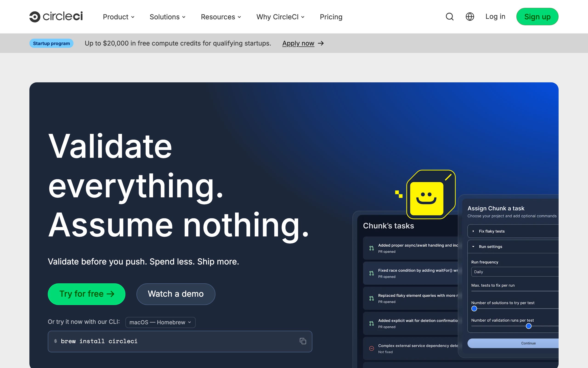
Task: Expand the Fix flaky tests section
Action: coord(513,231)
